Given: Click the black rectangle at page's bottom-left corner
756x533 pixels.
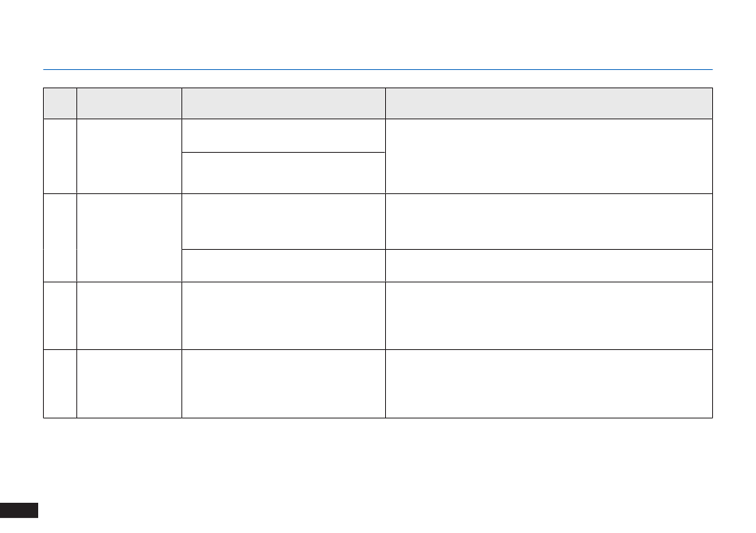Looking at the screenshot, I should click(19, 511).
